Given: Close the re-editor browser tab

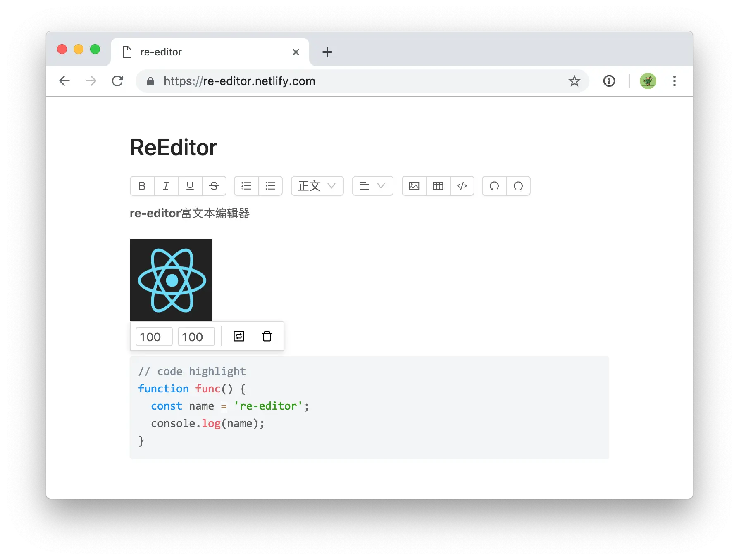Looking at the screenshot, I should click(296, 52).
